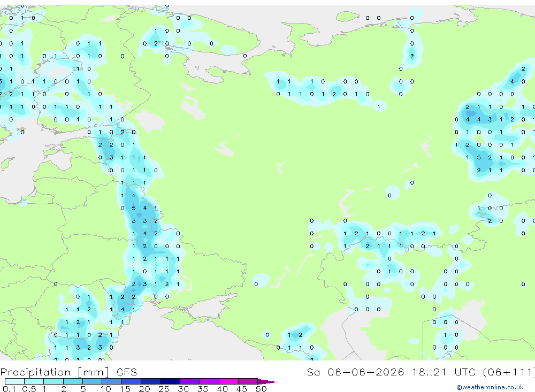Pick the 20–25 mm dark blue swatch

coord(151,381)
